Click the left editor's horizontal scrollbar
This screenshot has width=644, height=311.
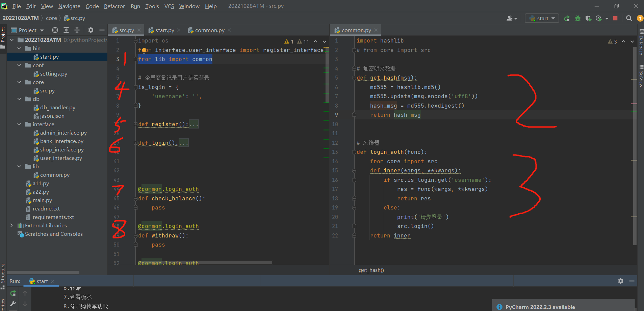click(205, 262)
